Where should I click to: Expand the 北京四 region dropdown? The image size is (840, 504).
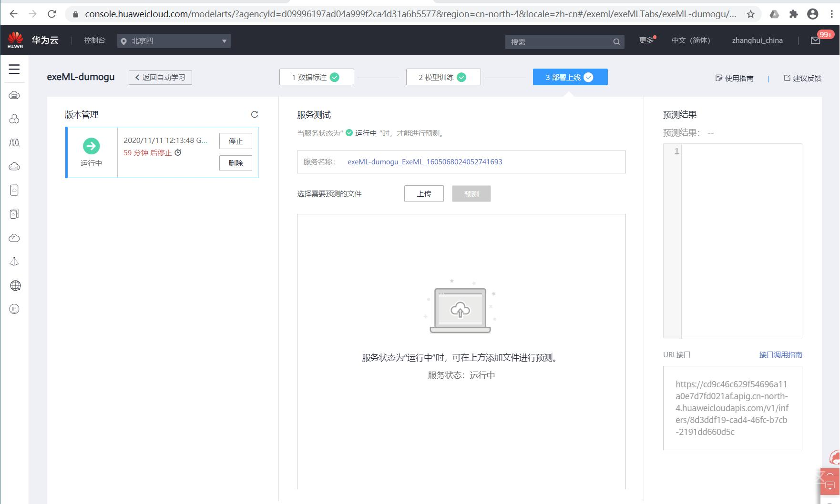pyautogui.click(x=174, y=41)
